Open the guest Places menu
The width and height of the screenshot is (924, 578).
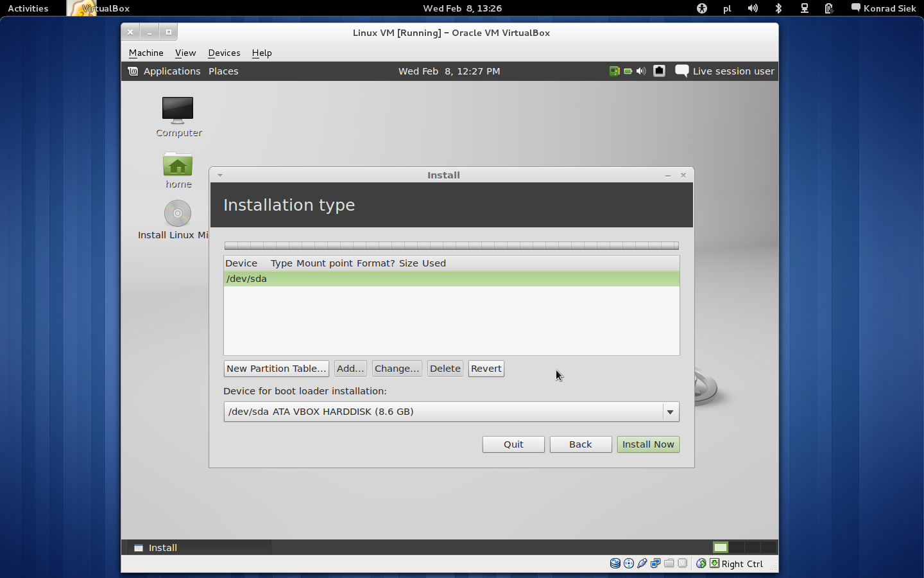coord(223,71)
